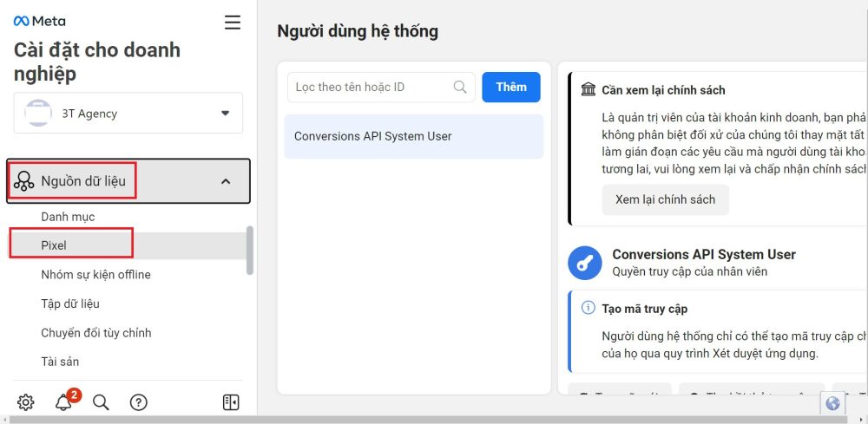
Task: Open the hamburger menu icon
Action: [x=233, y=23]
